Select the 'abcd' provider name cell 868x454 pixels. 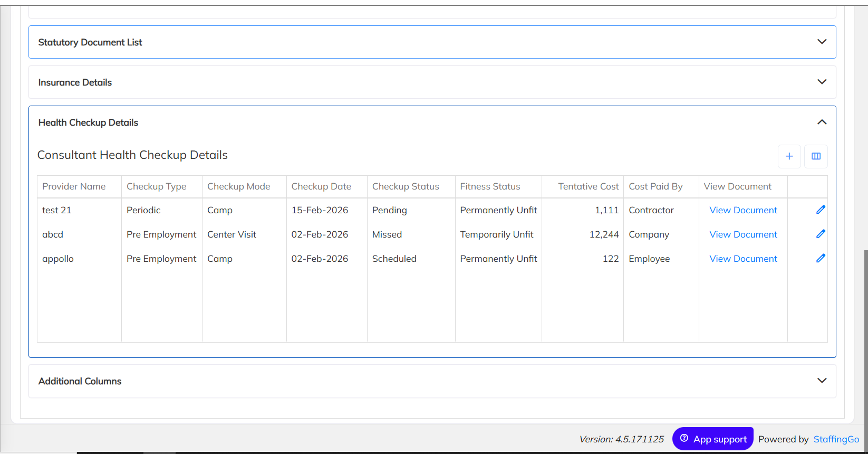click(80, 234)
